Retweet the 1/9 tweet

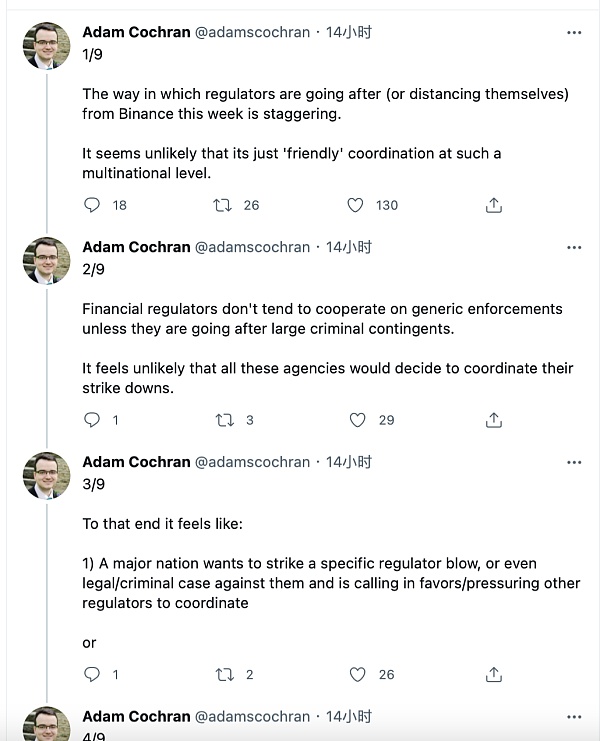point(225,205)
